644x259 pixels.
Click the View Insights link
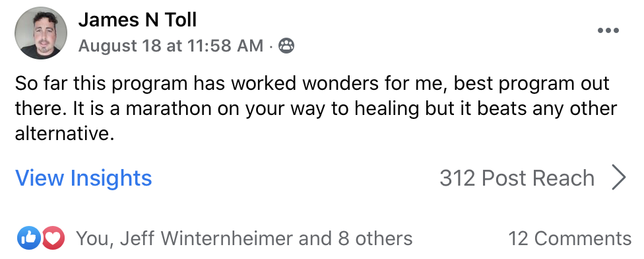(x=84, y=178)
